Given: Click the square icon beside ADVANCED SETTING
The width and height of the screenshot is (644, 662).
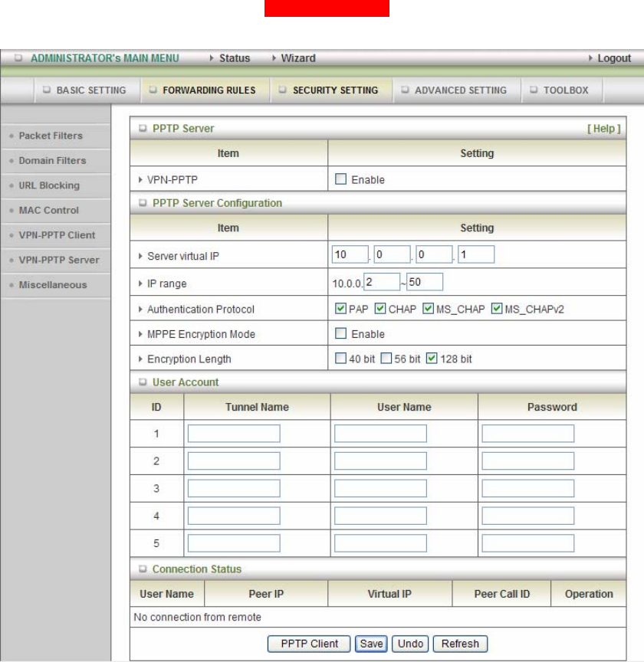Looking at the screenshot, I should pos(405,90).
